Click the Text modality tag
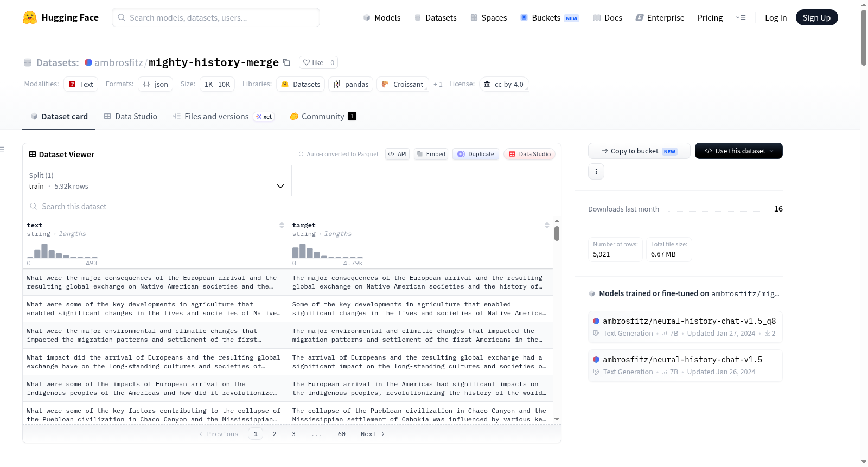The width and height of the screenshot is (868, 467). [81, 84]
